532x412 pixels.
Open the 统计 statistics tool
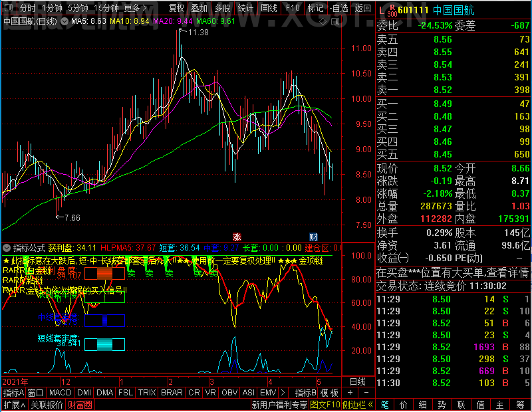click(245, 8)
